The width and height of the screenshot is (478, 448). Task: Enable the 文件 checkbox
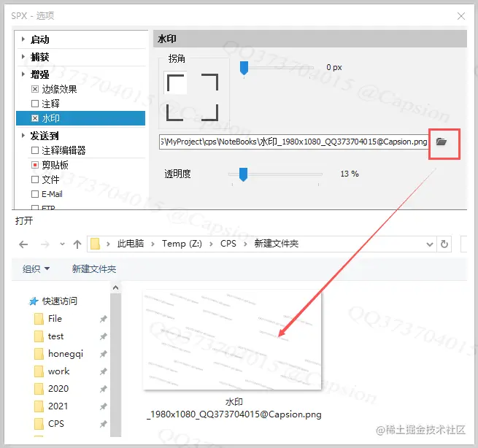point(35,179)
